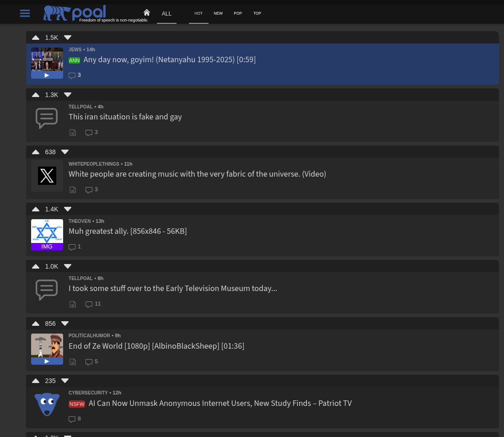The image size is (504, 437).
Task: Open the hamburger menu
Action: coord(25,13)
